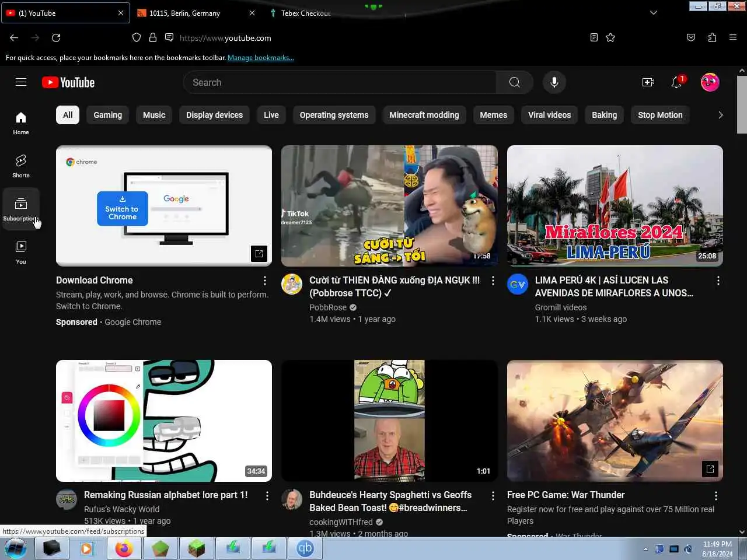Image resolution: width=747 pixels, height=560 pixels.
Task: Open options menu for the PobbRose video
Action: click(x=493, y=281)
